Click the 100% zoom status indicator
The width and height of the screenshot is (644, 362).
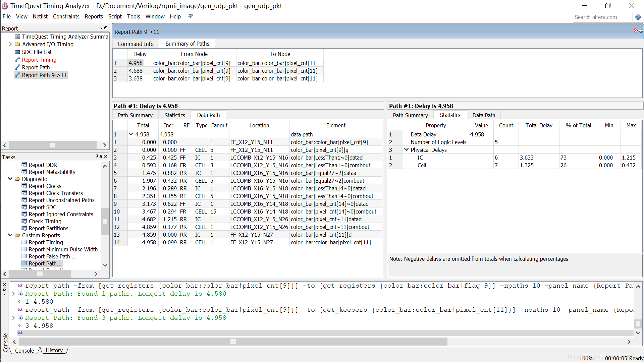[586, 358]
